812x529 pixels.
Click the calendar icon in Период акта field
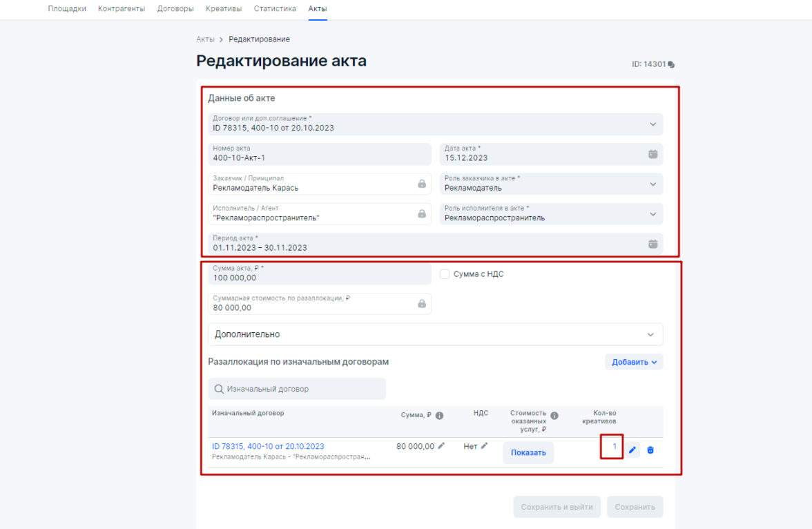click(x=652, y=244)
